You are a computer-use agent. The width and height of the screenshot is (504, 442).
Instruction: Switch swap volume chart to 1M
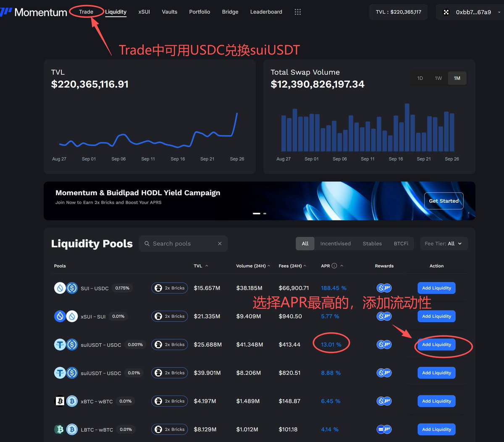457,78
